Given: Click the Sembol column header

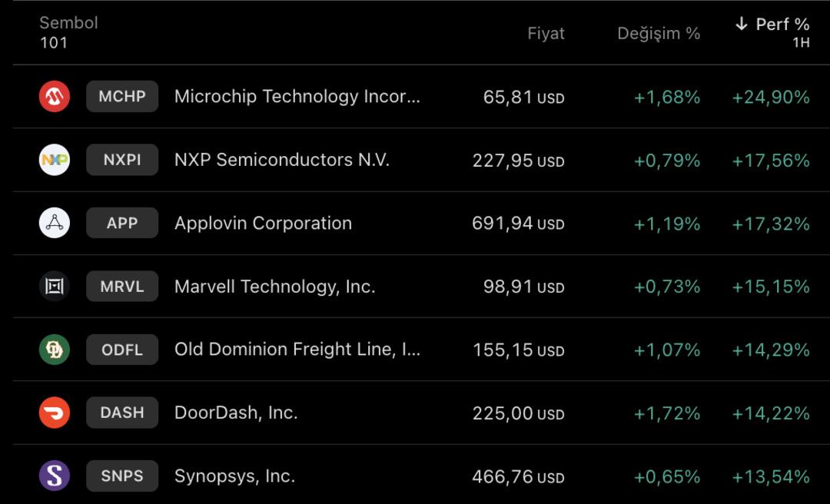Looking at the screenshot, I should [68, 23].
